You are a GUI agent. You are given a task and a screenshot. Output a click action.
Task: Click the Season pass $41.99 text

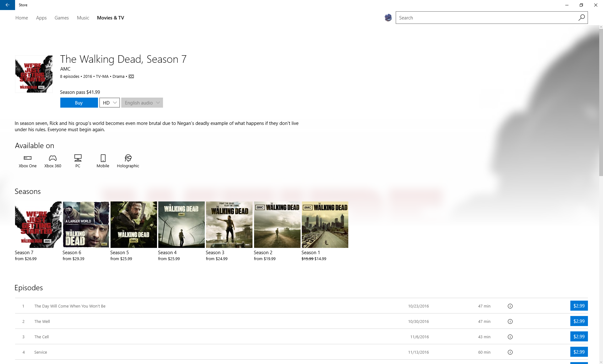[x=80, y=92]
